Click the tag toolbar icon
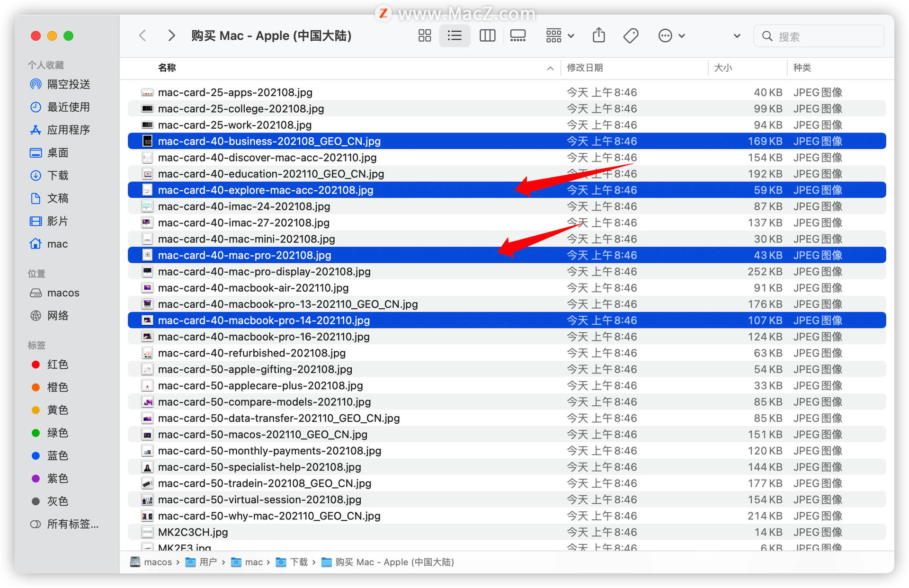The height and width of the screenshot is (588, 909). [631, 36]
